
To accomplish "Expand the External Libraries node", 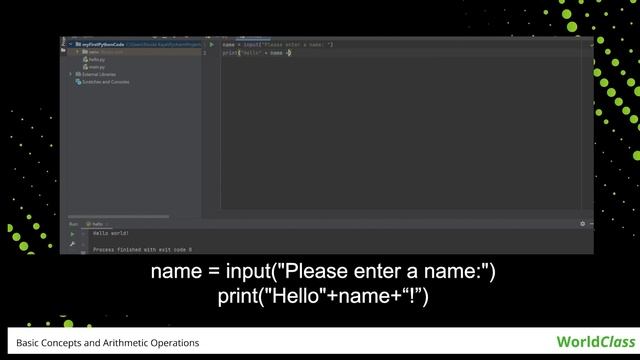I will (70, 74).
